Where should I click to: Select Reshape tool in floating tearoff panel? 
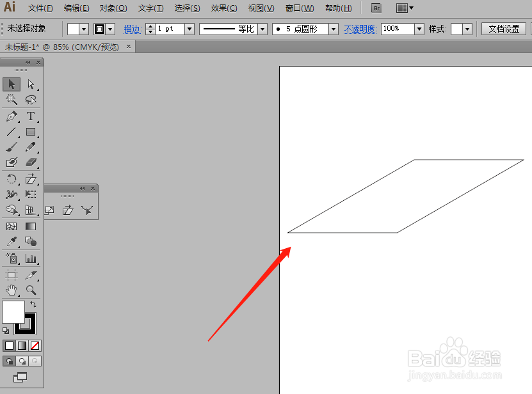(87, 210)
